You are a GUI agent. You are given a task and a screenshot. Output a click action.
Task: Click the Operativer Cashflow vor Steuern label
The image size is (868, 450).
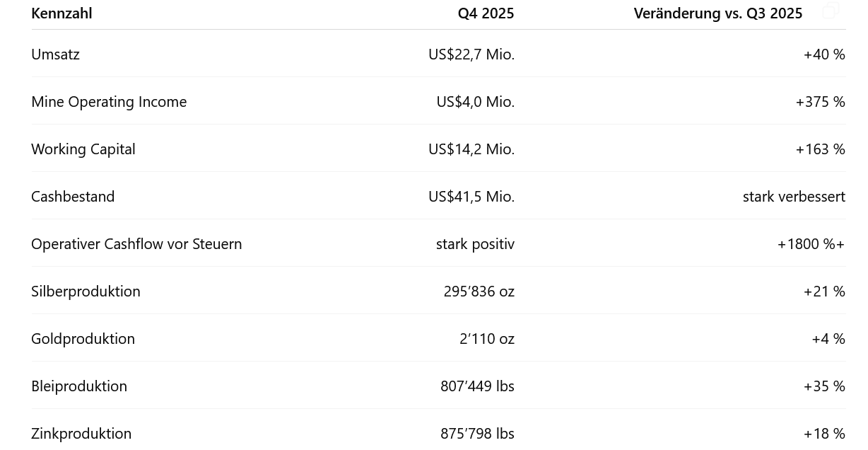tap(136, 244)
